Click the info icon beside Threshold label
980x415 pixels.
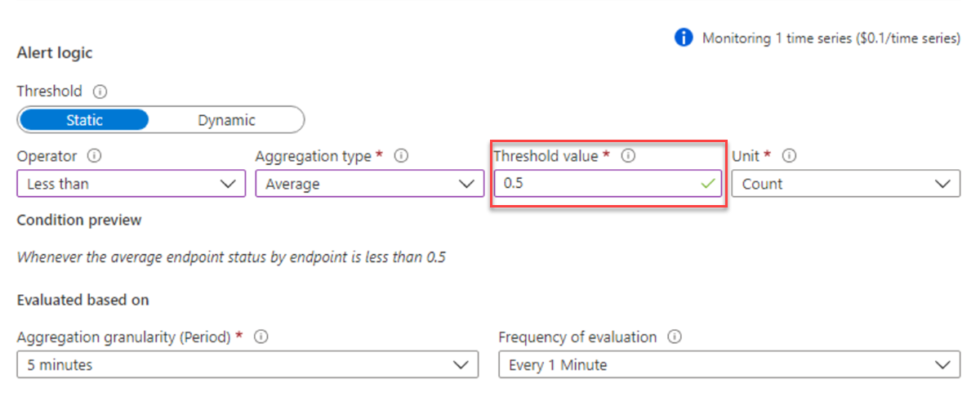(100, 91)
